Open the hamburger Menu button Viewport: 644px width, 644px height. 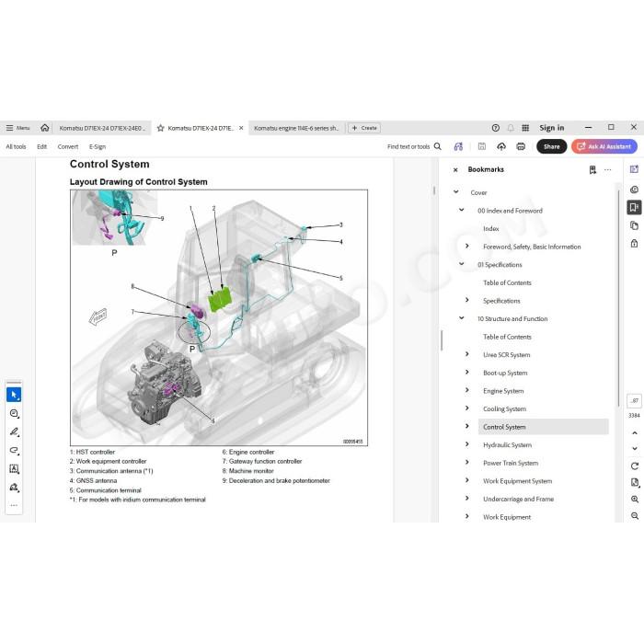pyautogui.click(x=17, y=128)
